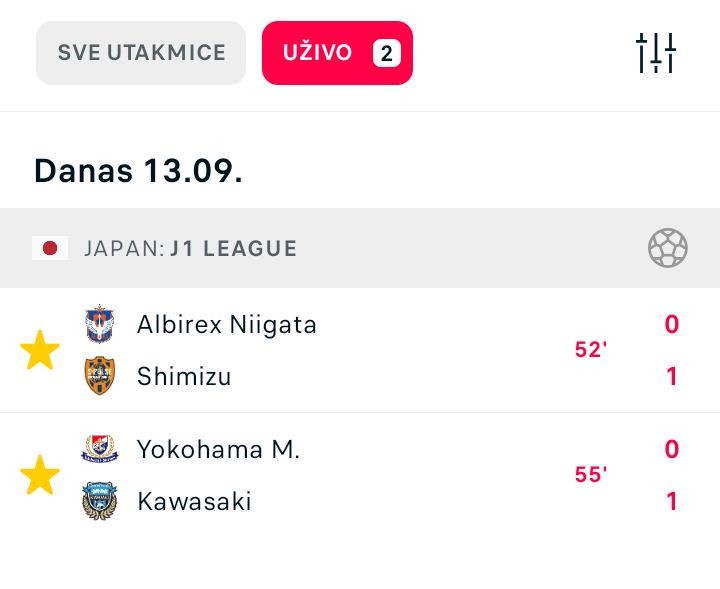This screenshot has height=589, width=720.
Task: Click the 52' live match minute
Action: click(591, 350)
